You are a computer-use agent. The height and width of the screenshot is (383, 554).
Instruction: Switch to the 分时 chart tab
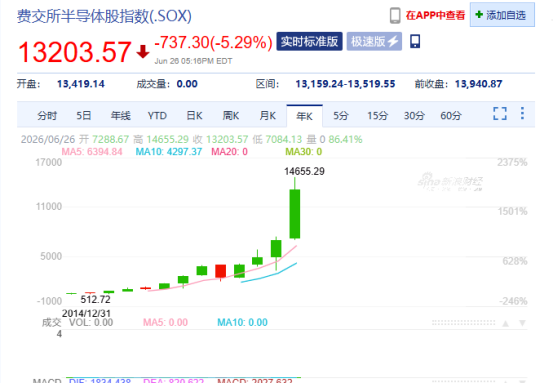click(47, 116)
